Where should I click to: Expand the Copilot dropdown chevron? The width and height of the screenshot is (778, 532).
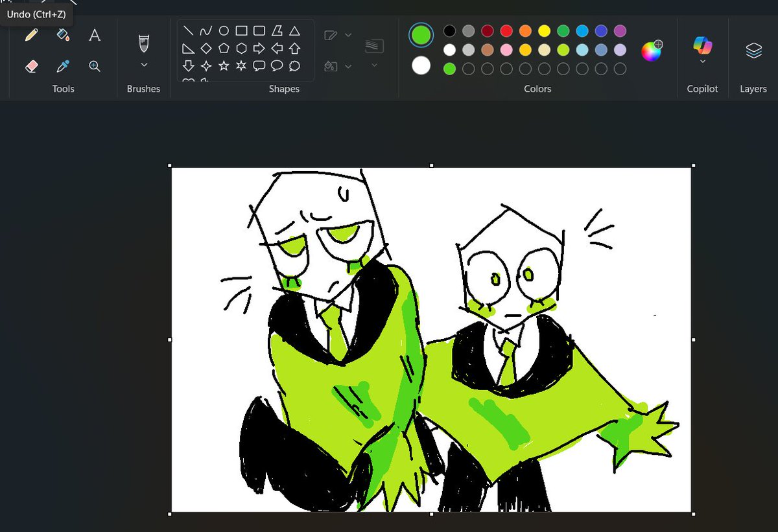703,62
